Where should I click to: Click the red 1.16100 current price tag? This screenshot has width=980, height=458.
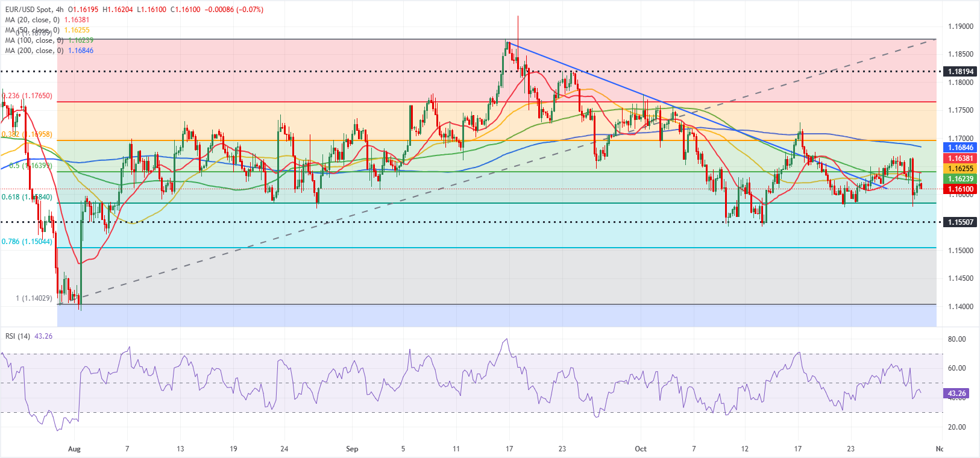(x=960, y=189)
